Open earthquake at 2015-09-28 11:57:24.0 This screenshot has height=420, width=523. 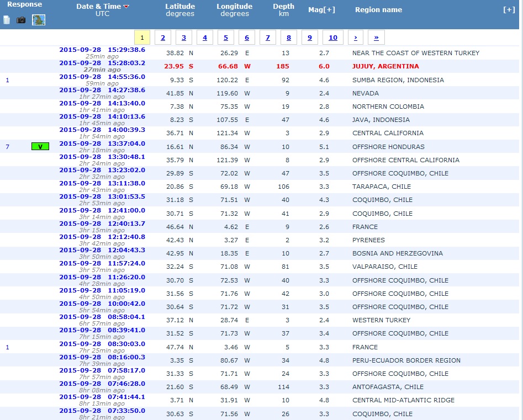pos(102,263)
